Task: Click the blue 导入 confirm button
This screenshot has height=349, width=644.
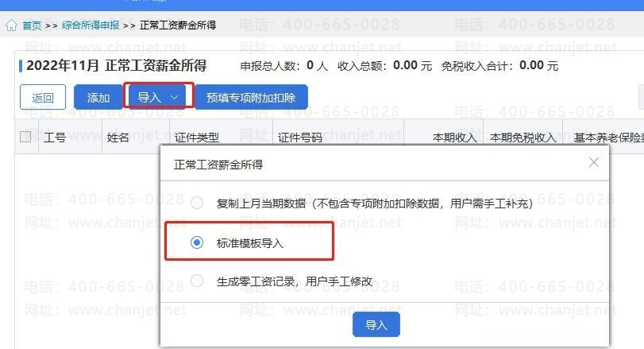Action: [x=376, y=324]
